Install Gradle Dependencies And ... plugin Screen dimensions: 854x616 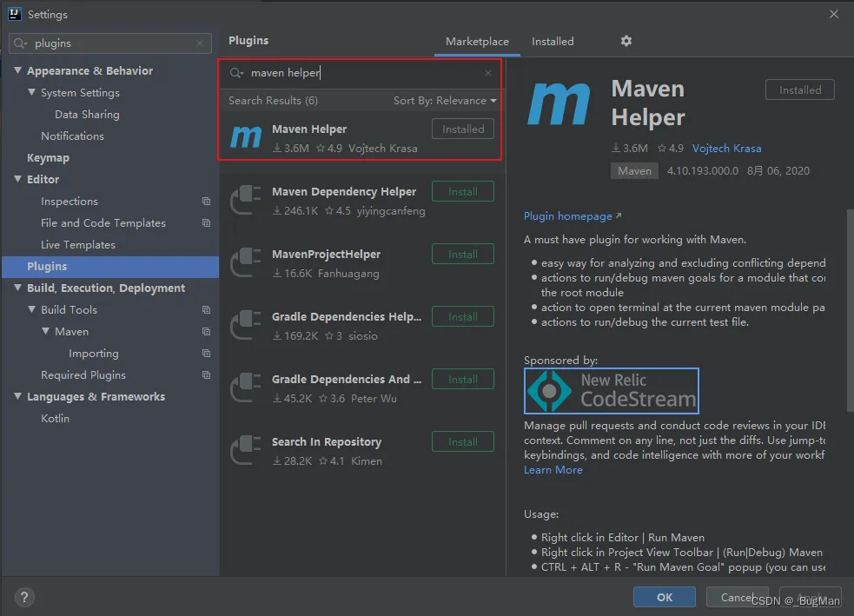463,380
